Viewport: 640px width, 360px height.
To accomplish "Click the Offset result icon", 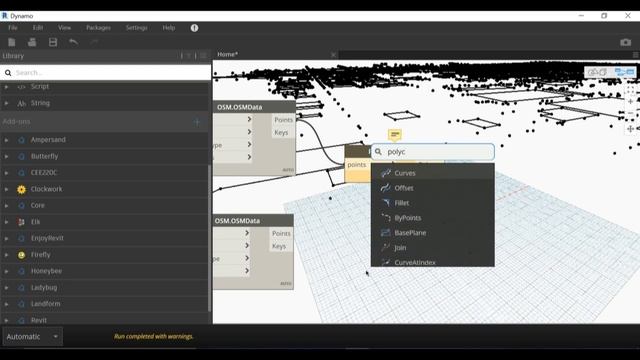I will point(386,188).
